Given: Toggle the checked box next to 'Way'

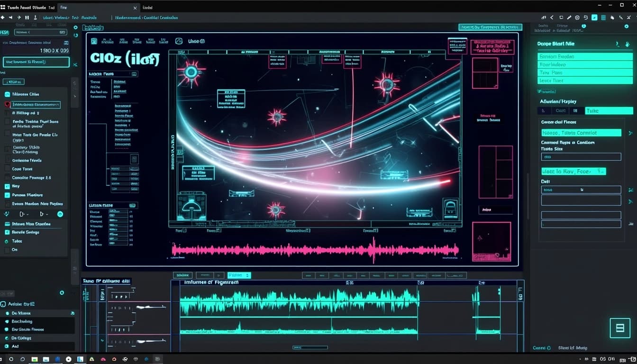Looking at the screenshot, I should 7,186.
